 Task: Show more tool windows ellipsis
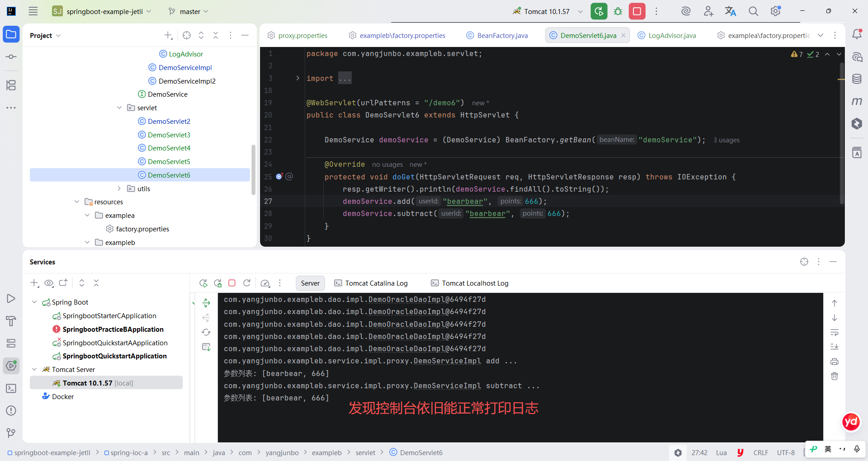11,108
